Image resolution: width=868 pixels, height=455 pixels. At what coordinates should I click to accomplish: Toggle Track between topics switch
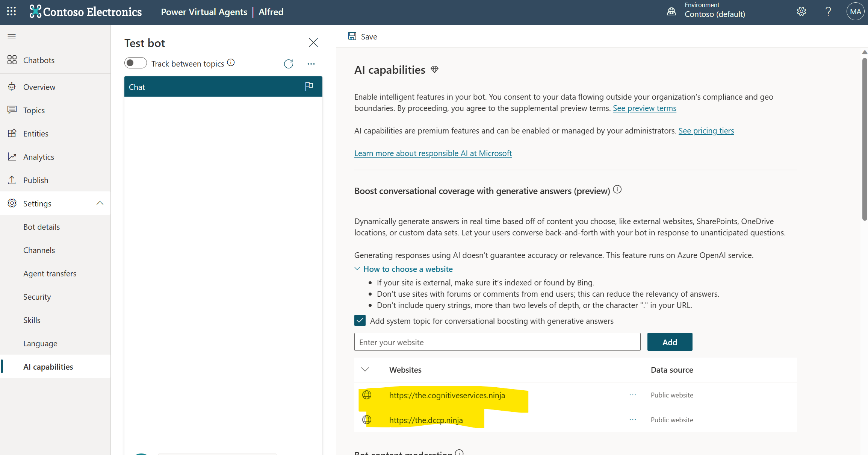[136, 63]
